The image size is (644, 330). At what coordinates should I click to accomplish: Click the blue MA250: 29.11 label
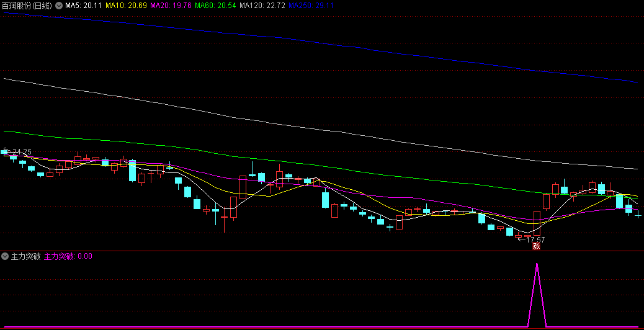click(311, 6)
